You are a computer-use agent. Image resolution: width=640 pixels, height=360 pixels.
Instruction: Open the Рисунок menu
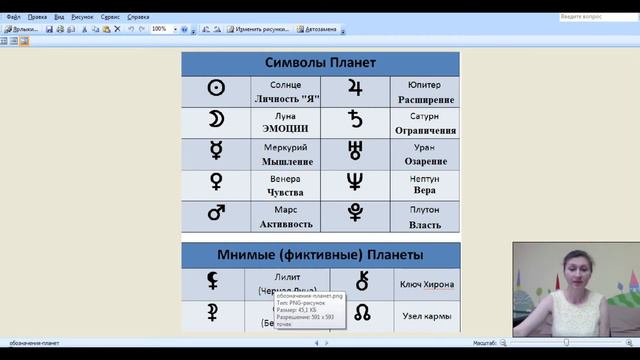(x=82, y=17)
